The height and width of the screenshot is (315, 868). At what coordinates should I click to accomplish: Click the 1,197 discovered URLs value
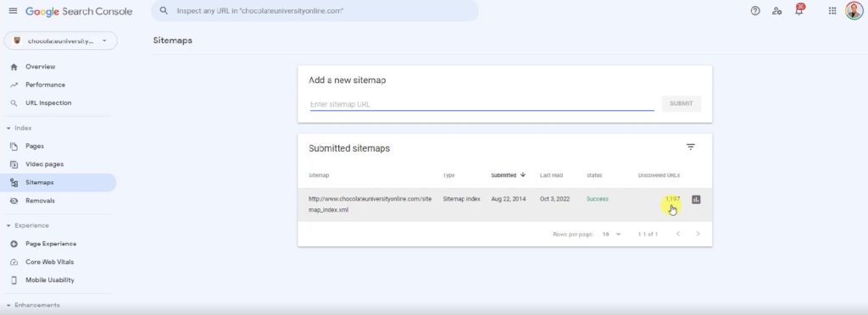coord(672,199)
